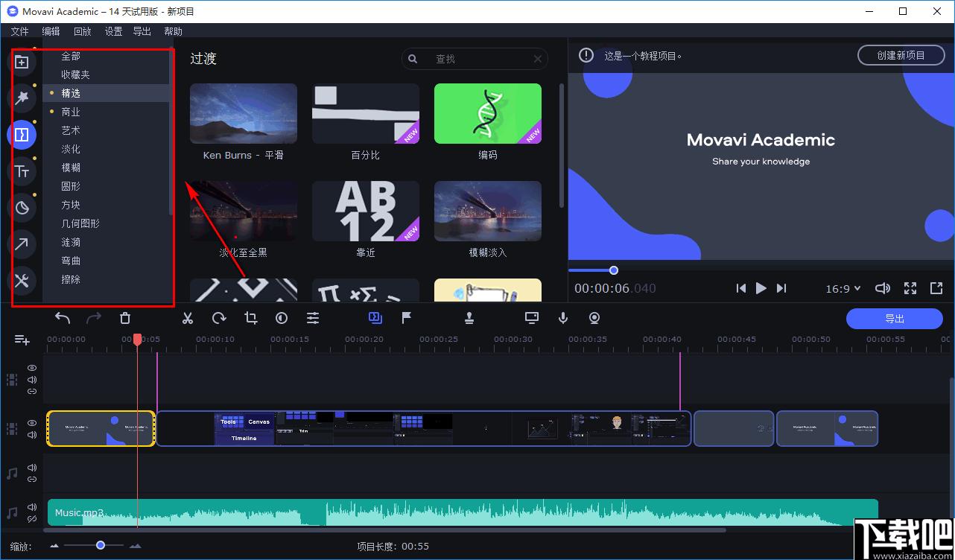This screenshot has height=560, width=955.
Task: Click the blue 导出 export button
Action: pos(895,319)
